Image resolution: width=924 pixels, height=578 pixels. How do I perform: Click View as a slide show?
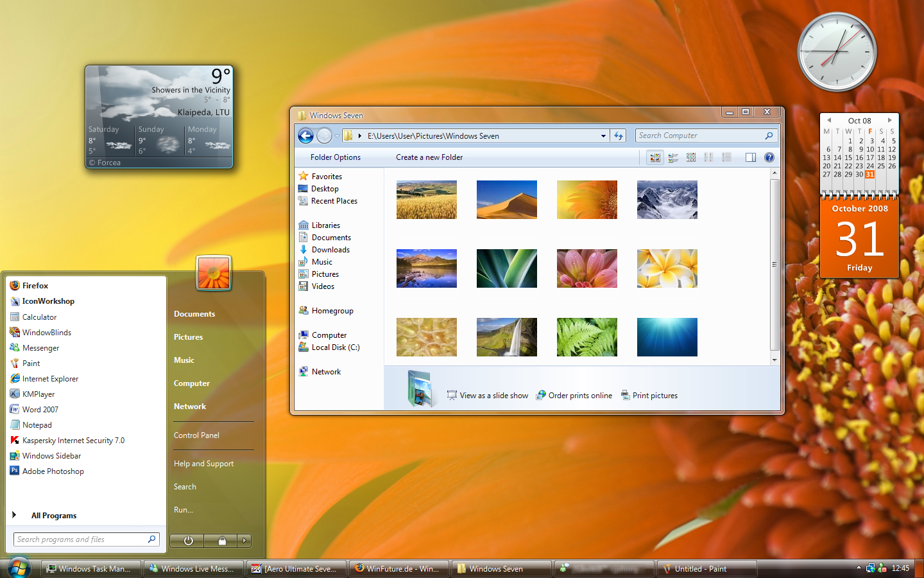tap(488, 396)
